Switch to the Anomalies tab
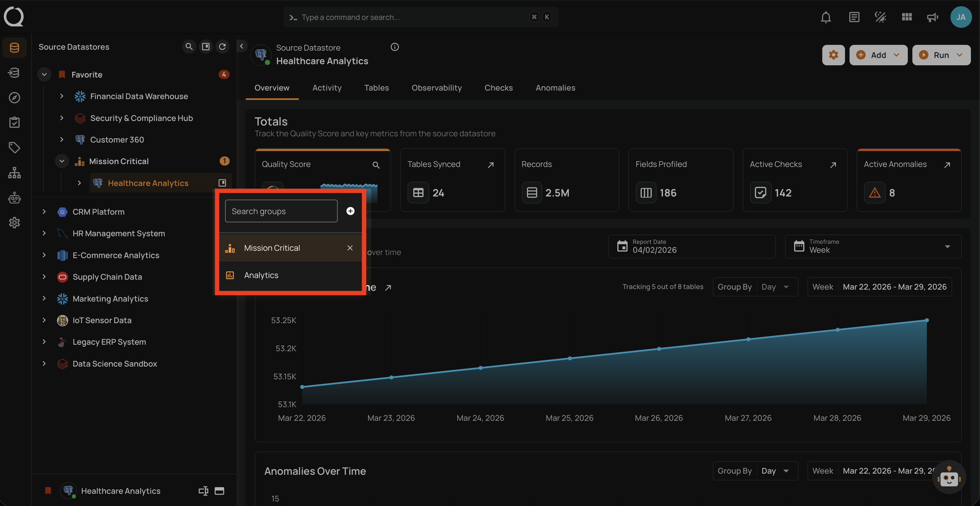This screenshot has height=506, width=980. [x=555, y=88]
